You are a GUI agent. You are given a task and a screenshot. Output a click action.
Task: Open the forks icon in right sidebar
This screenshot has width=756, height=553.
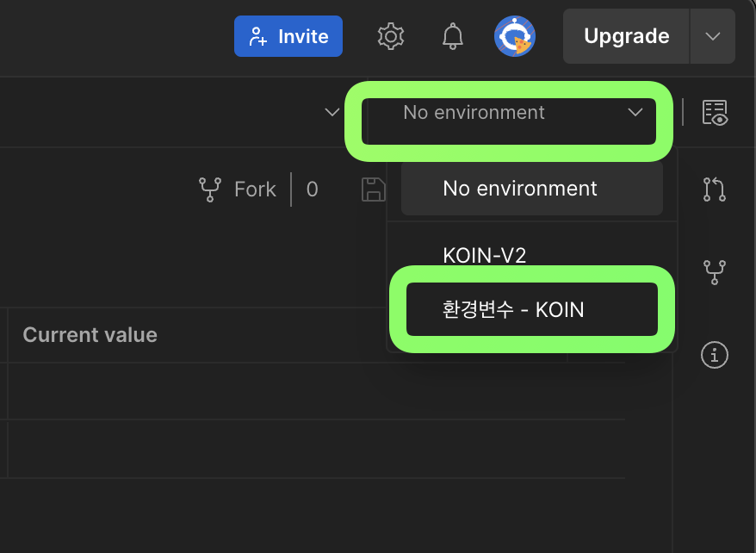click(x=715, y=272)
